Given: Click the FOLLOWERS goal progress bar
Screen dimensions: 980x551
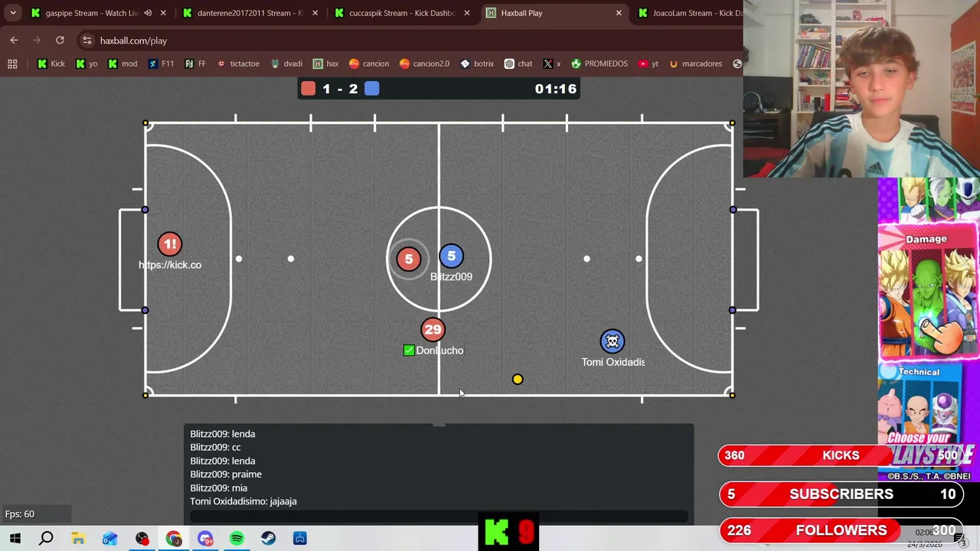Looking at the screenshot, I should tap(841, 530).
